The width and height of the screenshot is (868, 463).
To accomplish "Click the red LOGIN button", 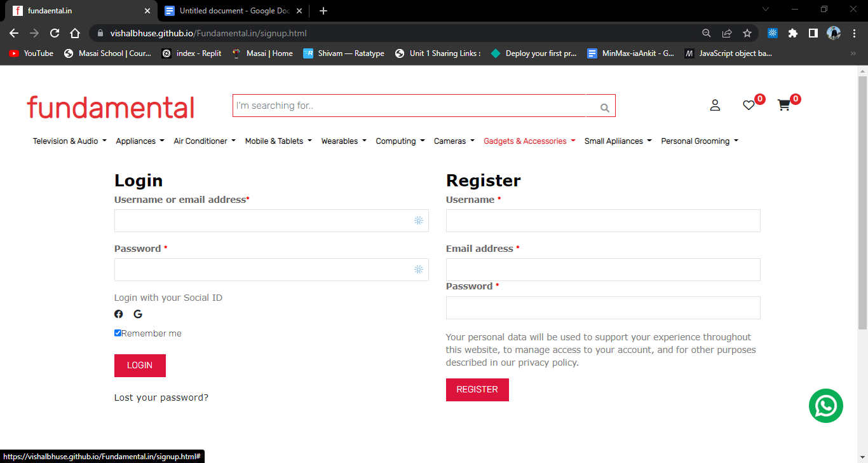I will (x=140, y=366).
